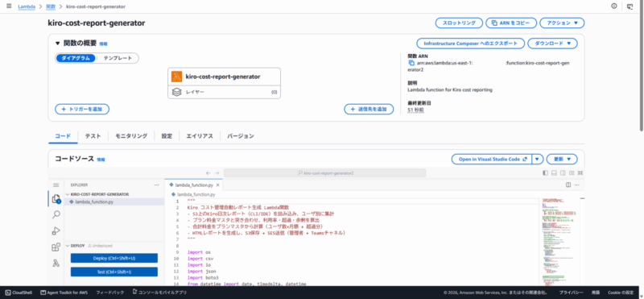Select the ダイアグラム view toggle
This screenshot has width=644, height=299.
[76, 58]
